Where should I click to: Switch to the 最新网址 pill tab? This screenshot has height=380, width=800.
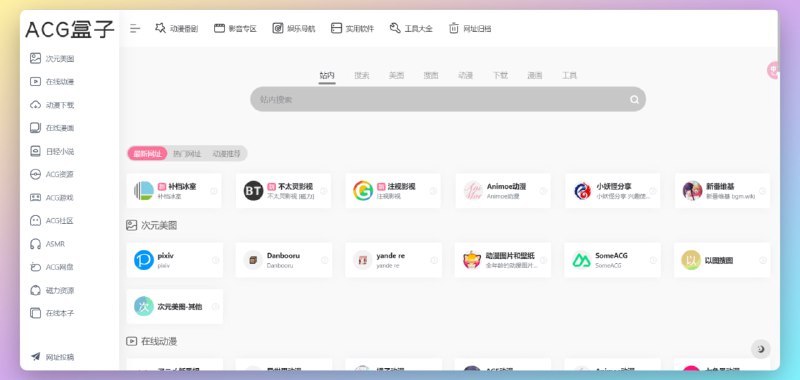click(147, 154)
